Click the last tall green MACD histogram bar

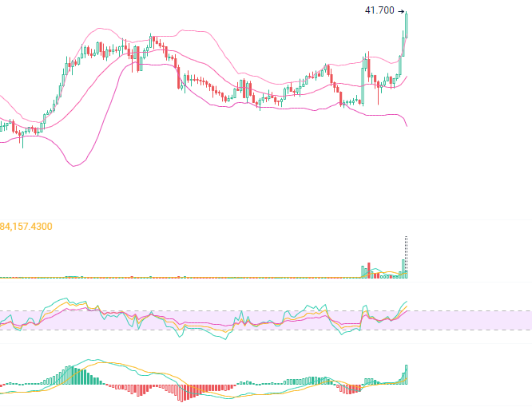coord(407,374)
